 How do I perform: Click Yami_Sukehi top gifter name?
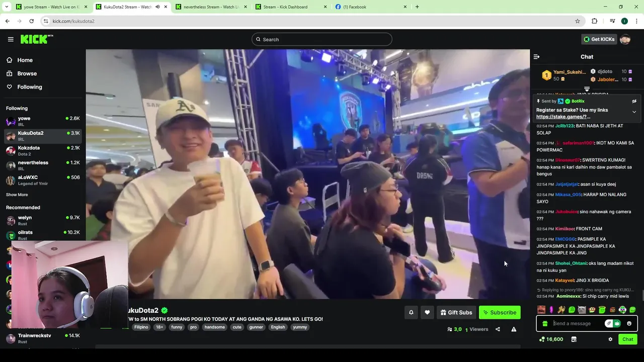(x=570, y=72)
